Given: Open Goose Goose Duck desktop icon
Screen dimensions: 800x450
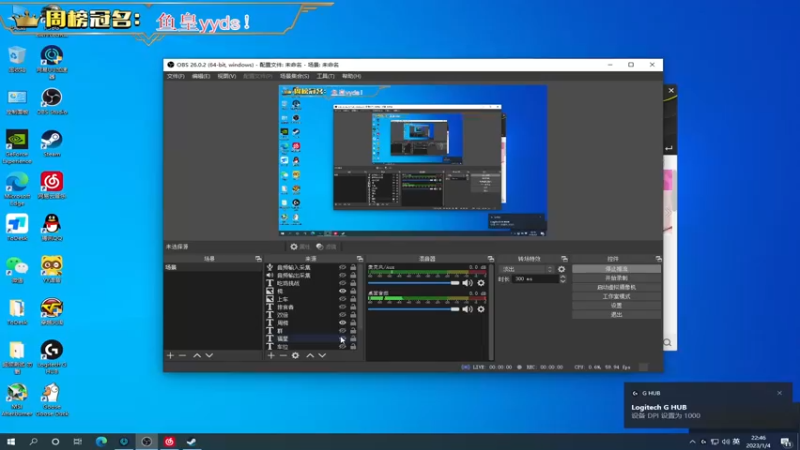Looking at the screenshot, I should 52,399.
